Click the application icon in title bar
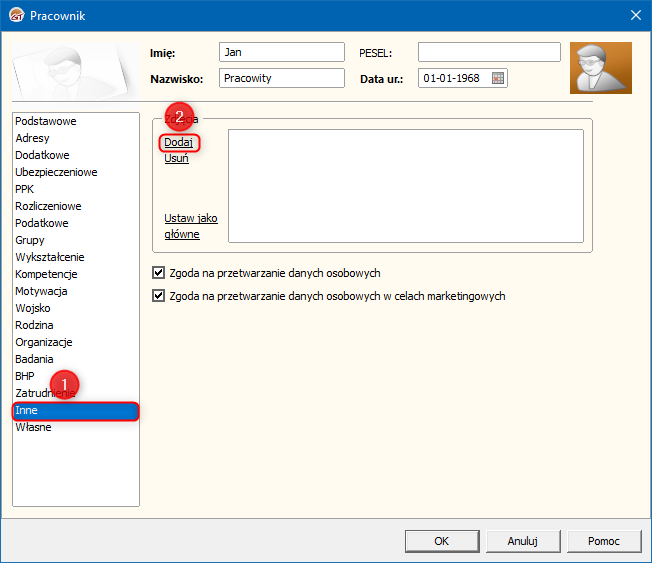 (16, 14)
